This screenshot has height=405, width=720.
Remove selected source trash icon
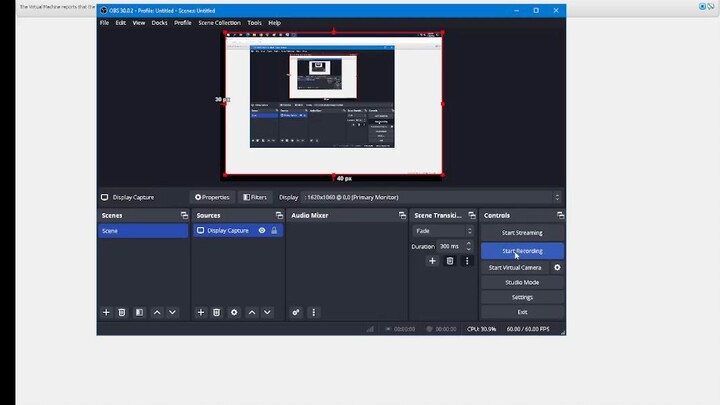(216, 312)
